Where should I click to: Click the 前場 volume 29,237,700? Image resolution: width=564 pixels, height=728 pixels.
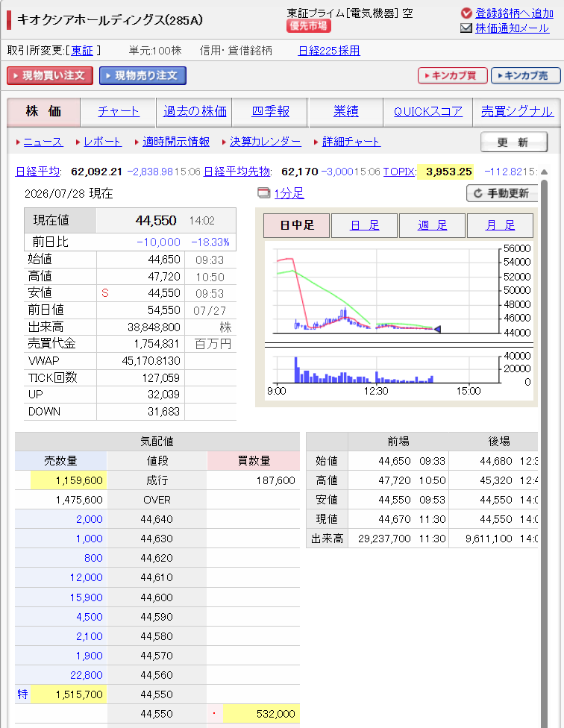pyautogui.click(x=384, y=539)
